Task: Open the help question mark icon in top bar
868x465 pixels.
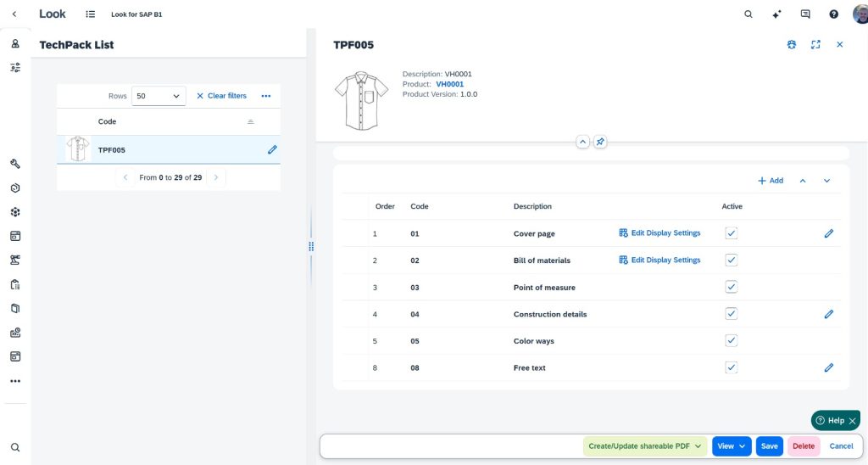Action: click(834, 14)
